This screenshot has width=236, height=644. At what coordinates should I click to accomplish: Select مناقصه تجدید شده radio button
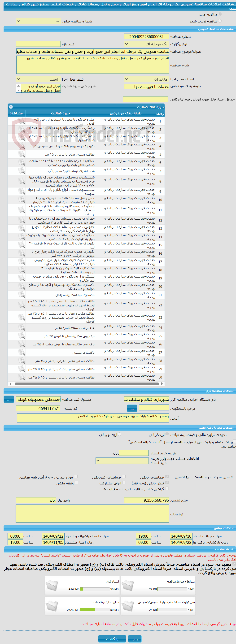[x=220, y=21]
